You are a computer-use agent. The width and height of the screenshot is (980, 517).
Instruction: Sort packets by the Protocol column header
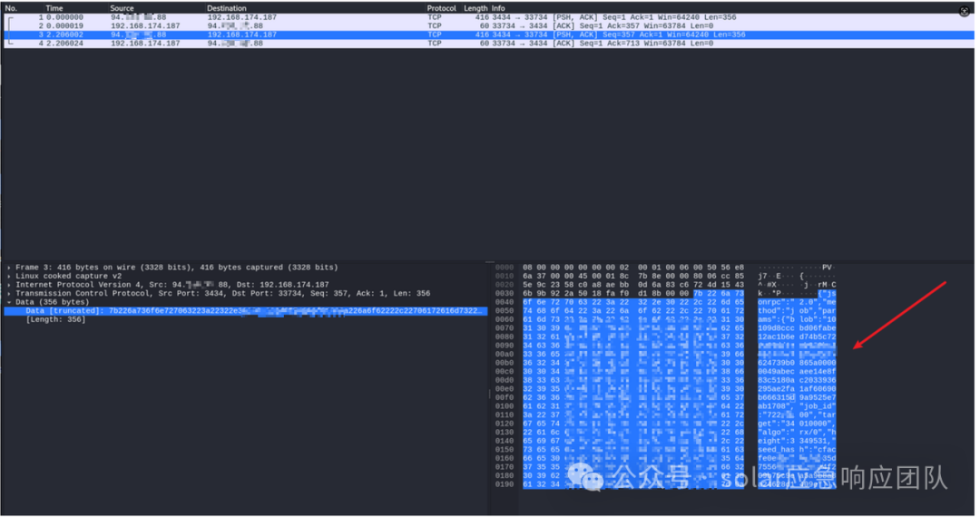(441, 8)
